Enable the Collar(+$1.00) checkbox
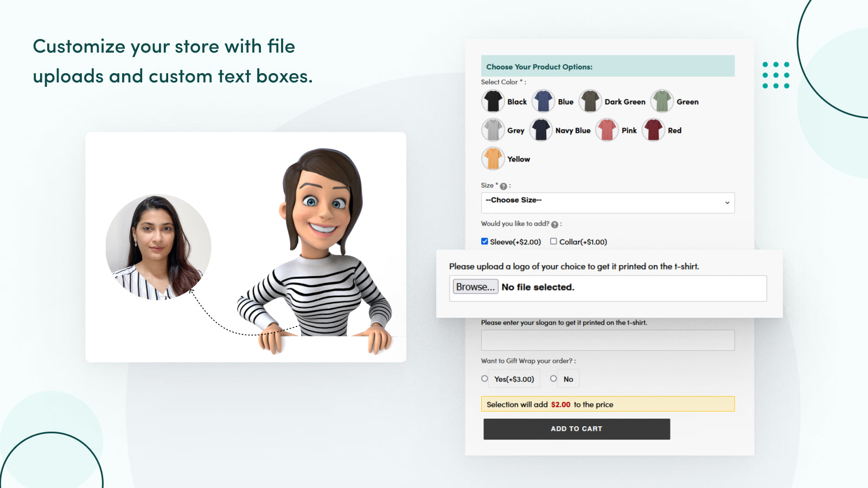The height and width of the screenshot is (488, 868). [x=553, y=241]
